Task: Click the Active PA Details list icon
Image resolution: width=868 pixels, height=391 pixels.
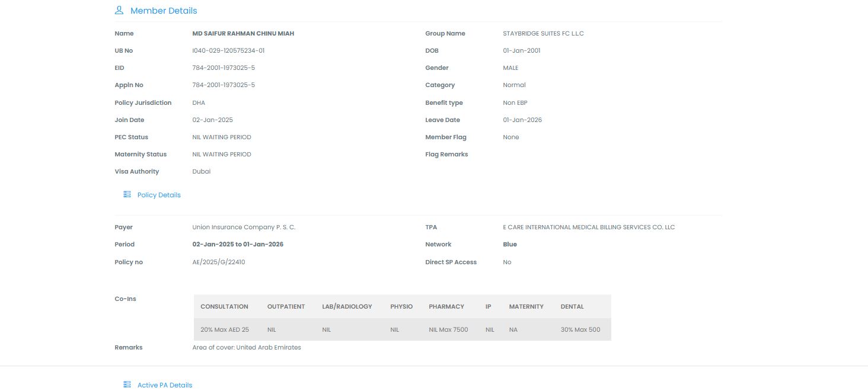Action: (x=127, y=385)
